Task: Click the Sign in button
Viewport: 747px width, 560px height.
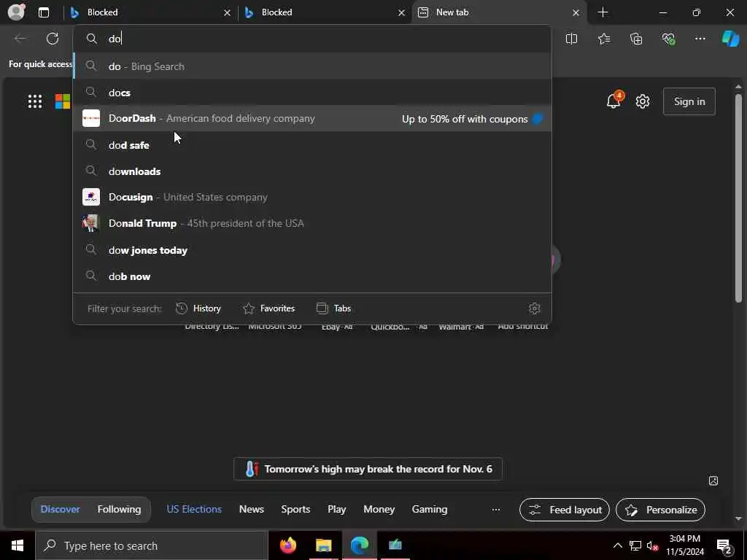Action: 689,101
